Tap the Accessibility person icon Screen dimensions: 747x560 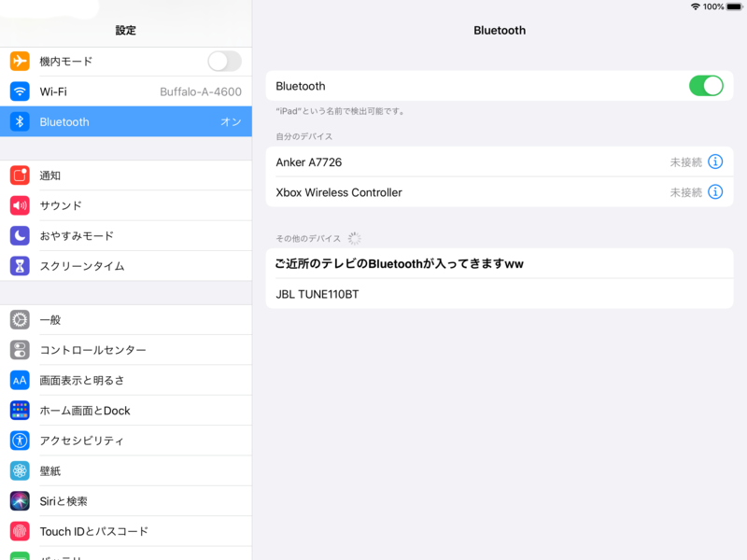[20, 441]
